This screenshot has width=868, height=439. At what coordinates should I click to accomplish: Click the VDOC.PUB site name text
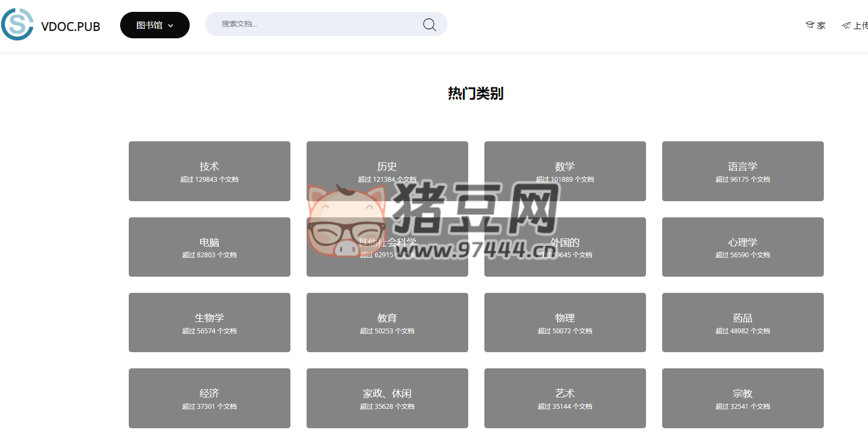tap(71, 26)
